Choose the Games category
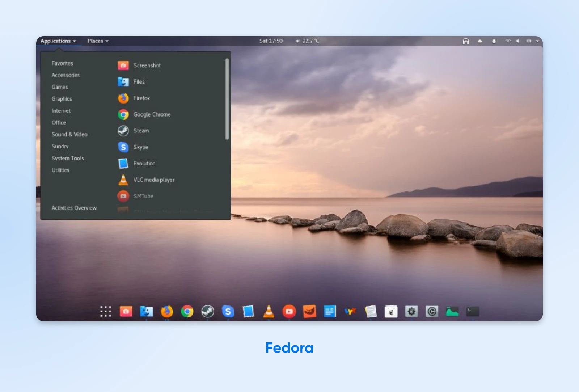This screenshot has height=392, width=579. [60, 87]
